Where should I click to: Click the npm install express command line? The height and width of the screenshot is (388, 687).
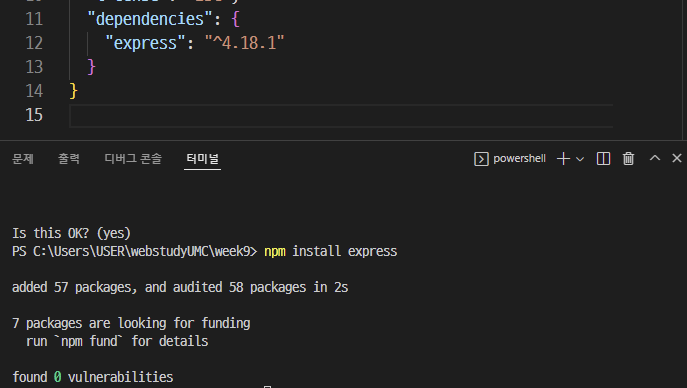330,251
